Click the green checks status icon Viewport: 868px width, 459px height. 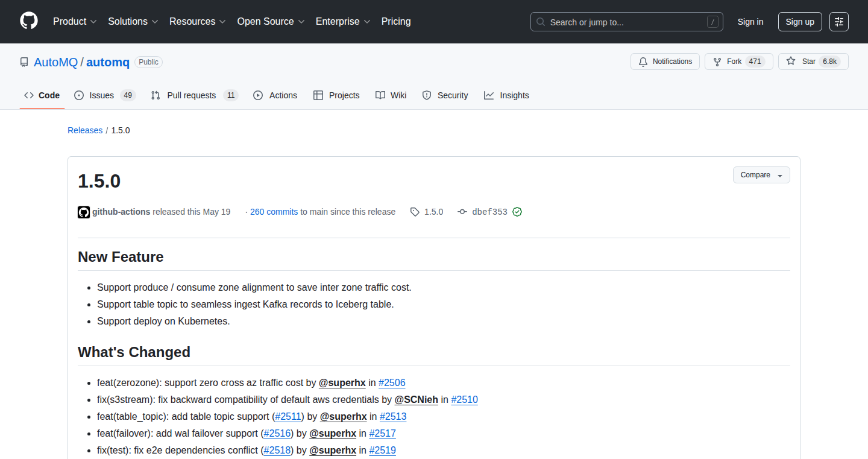517,212
